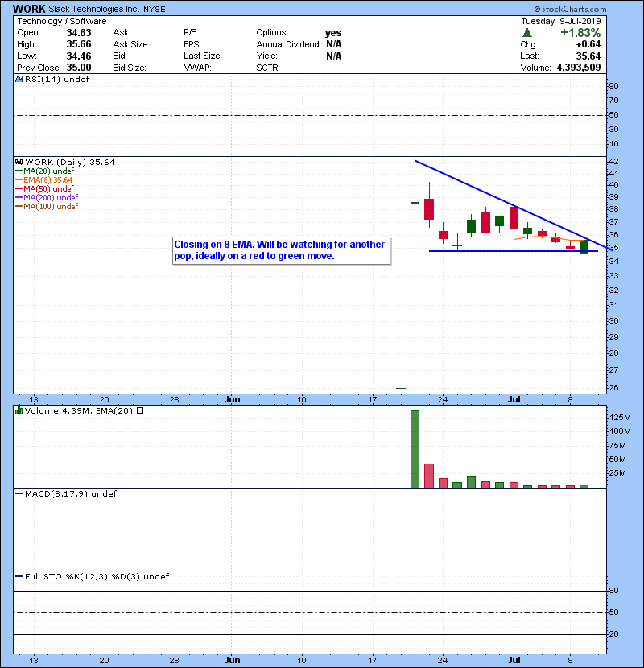Viewport: 644px width, 668px height.
Task: Click the Technology / Software sector label
Action: pyautogui.click(x=54, y=20)
